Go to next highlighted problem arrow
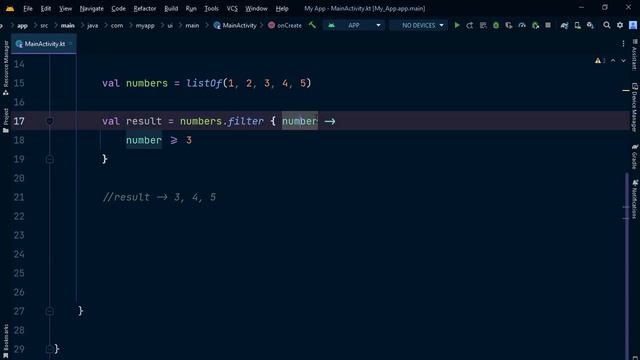The image size is (640, 360). [x=623, y=61]
